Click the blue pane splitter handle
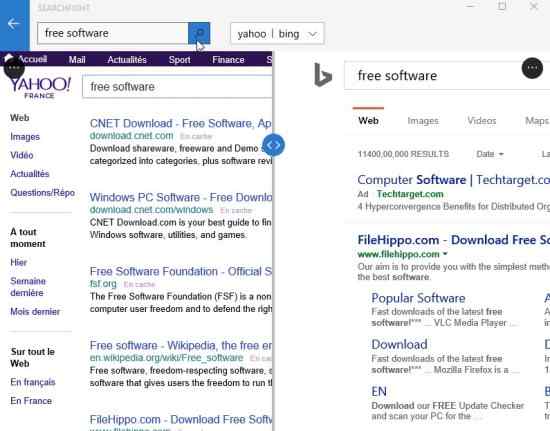The height and width of the screenshot is (431, 550). coord(273,145)
